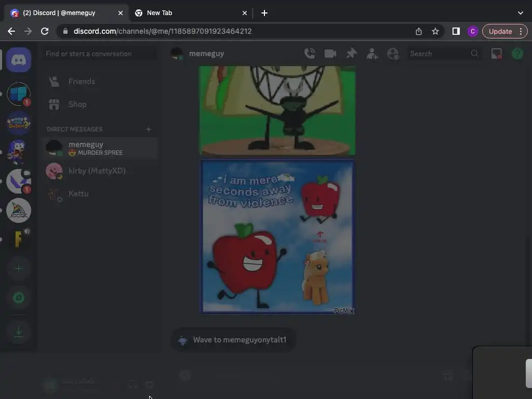532x399 pixels.
Task: Open the apple violence meme image
Action: point(277,237)
